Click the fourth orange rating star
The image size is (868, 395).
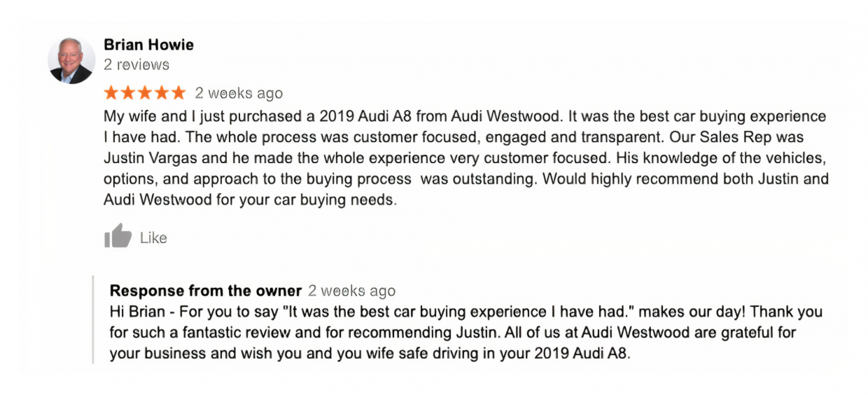coord(162,92)
